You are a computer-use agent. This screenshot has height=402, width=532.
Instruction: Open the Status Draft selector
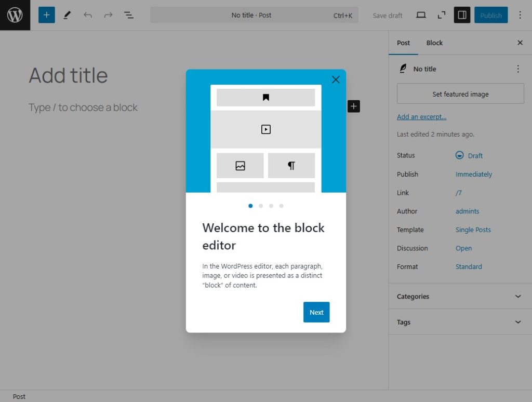point(469,155)
